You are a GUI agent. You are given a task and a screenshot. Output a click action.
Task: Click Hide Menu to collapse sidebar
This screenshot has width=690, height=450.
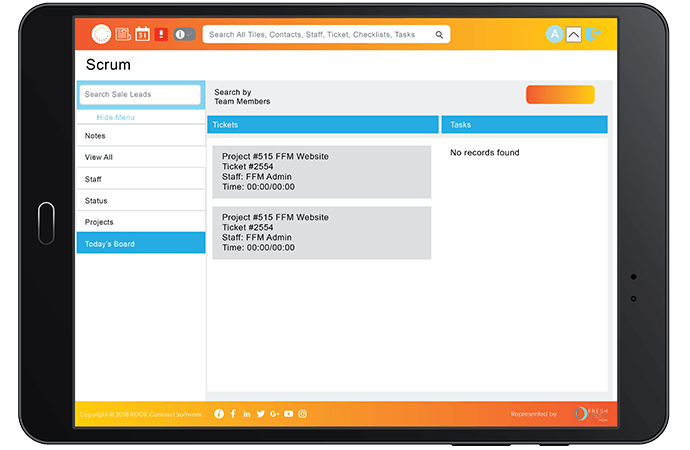(116, 117)
